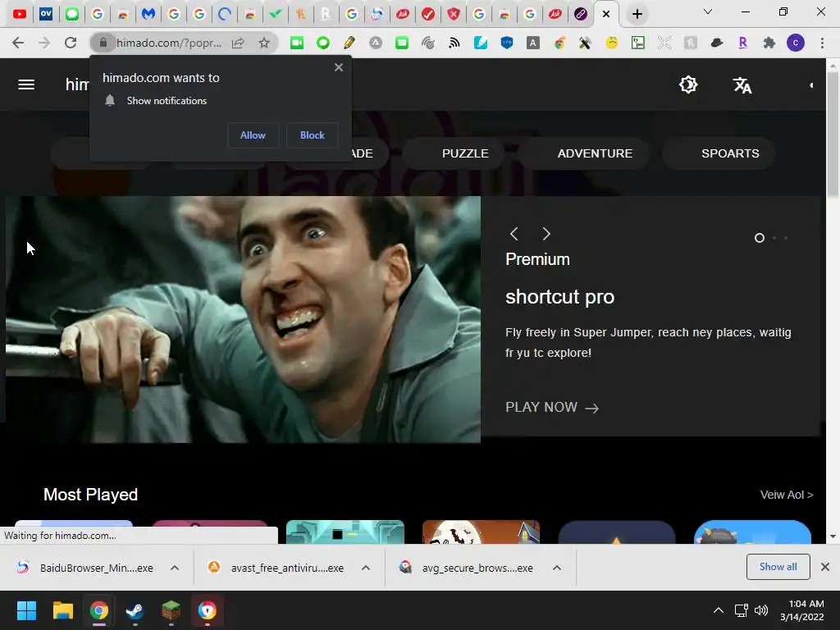Image resolution: width=840 pixels, height=630 pixels.
Task: Open a new browser tab
Action: (637, 15)
